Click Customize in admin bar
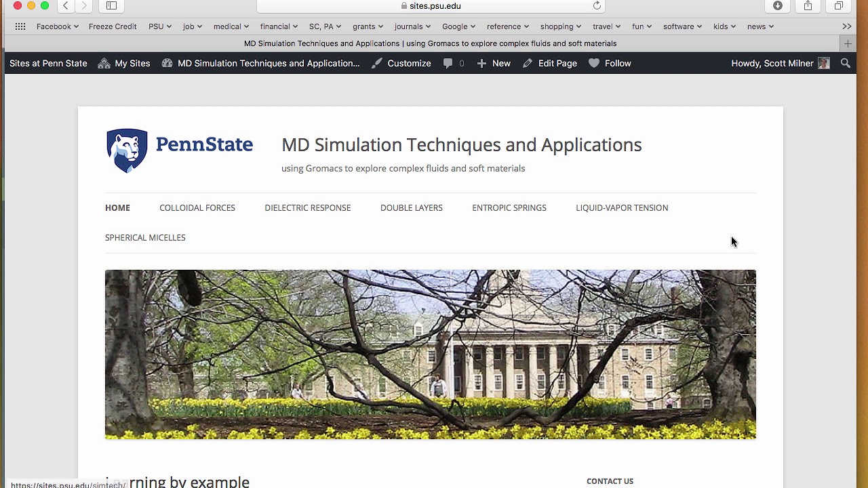868x488 pixels. pyautogui.click(x=401, y=63)
